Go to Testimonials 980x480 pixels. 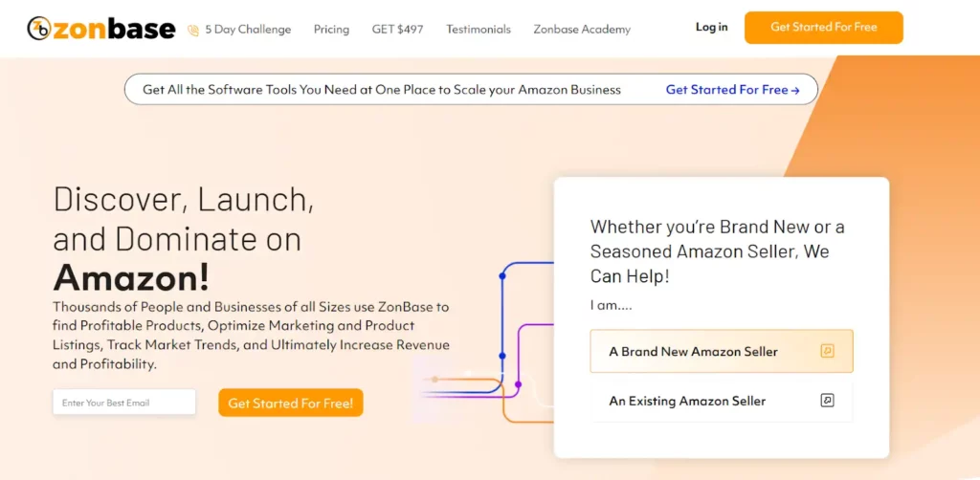pyautogui.click(x=479, y=30)
